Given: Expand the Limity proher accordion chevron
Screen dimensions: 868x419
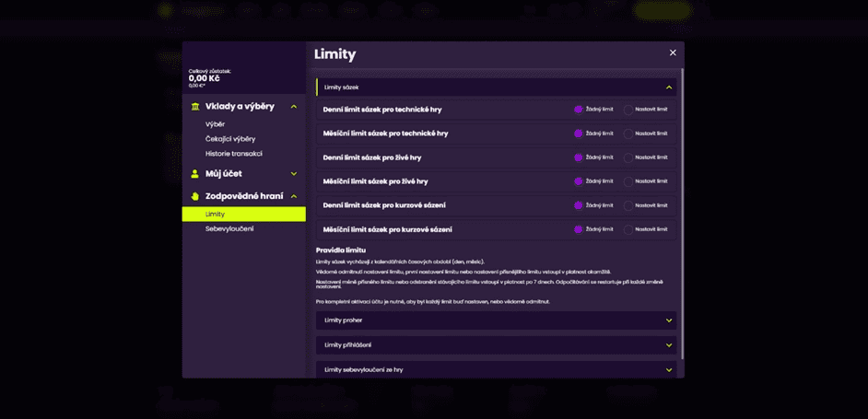Looking at the screenshot, I should pos(669,320).
